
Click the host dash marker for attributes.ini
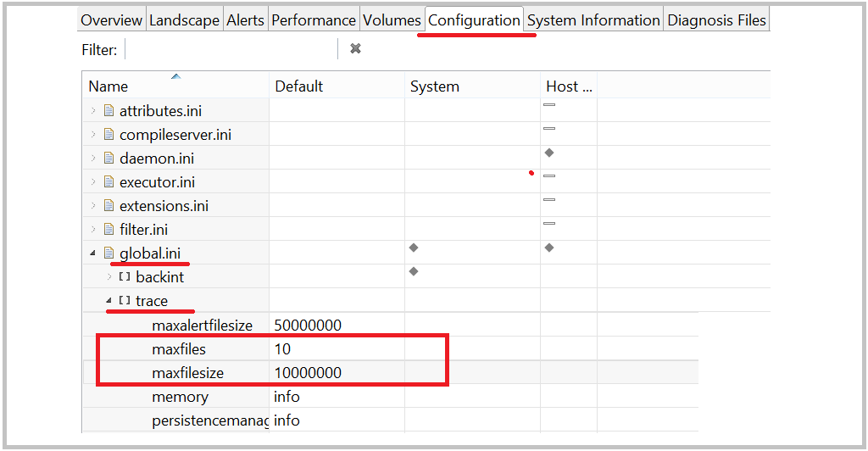[549, 104]
